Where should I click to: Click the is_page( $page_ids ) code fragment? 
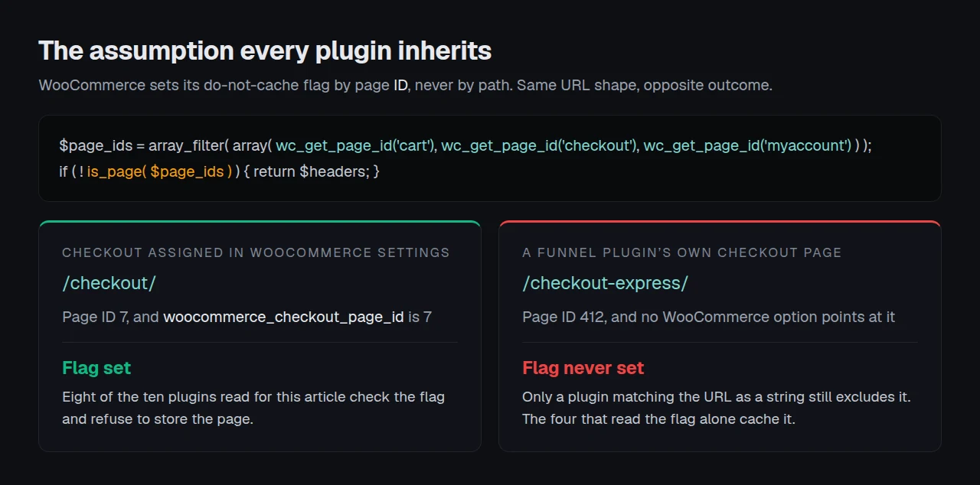coord(159,171)
